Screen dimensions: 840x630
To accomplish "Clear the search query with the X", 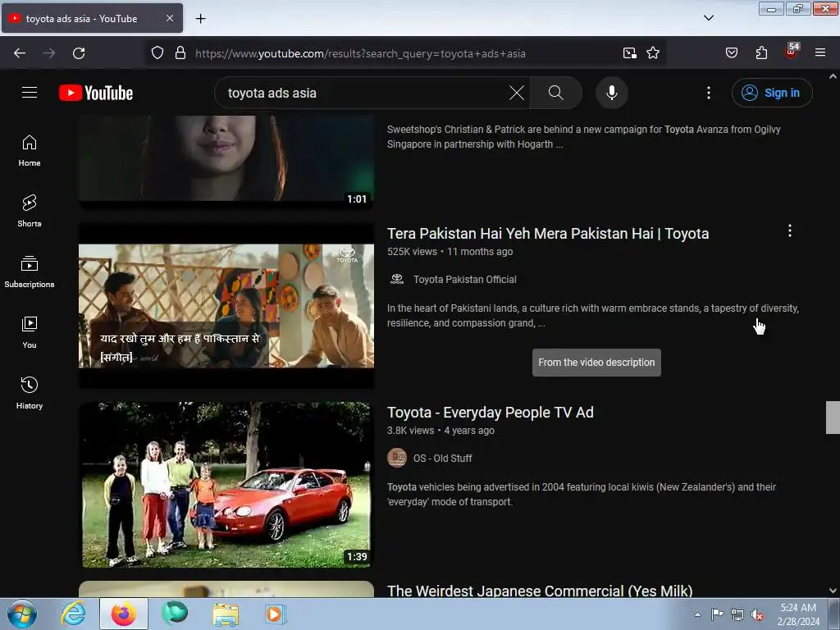I will [x=517, y=93].
